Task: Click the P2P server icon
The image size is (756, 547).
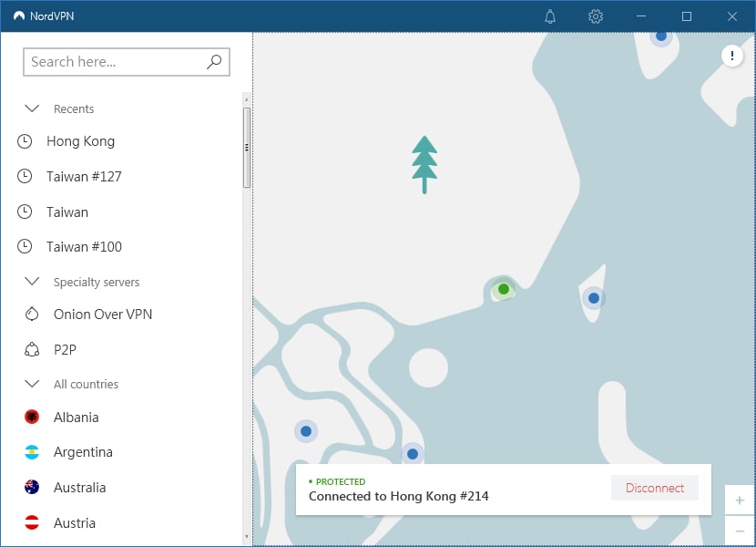Action: [32, 349]
